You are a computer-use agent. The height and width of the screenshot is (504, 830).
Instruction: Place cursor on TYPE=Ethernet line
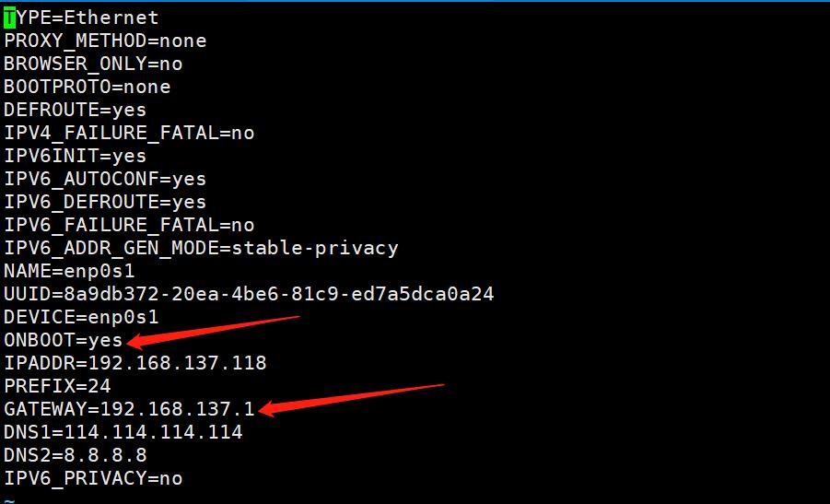tap(81, 18)
